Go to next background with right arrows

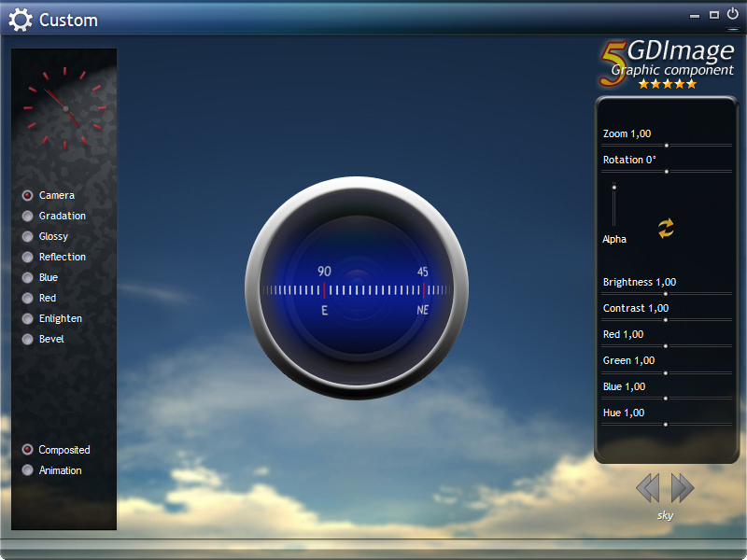tap(683, 487)
